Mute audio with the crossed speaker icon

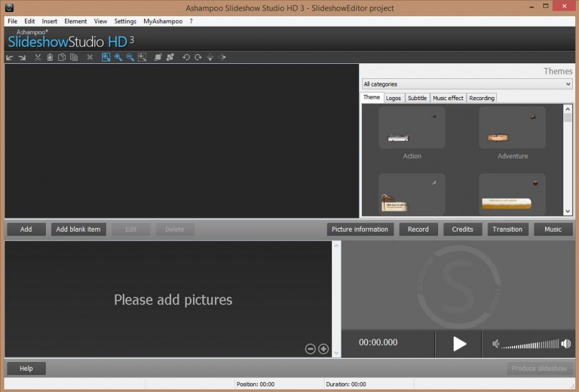pos(496,344)
